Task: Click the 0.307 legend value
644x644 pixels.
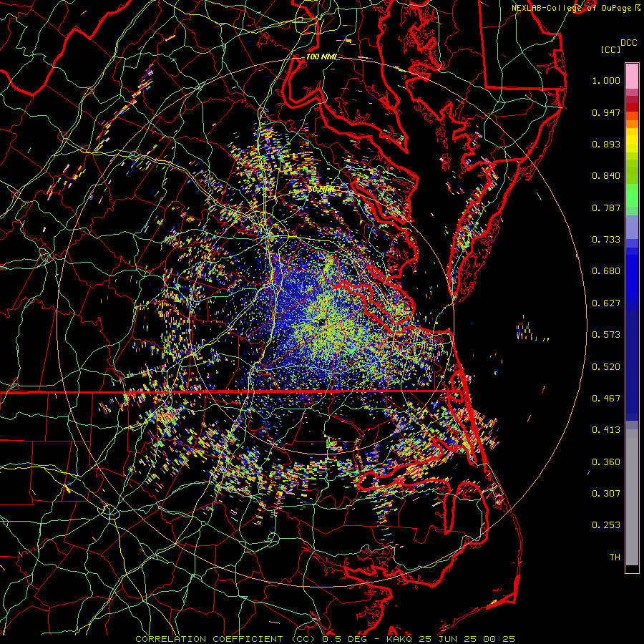Action: coord(606,494)
